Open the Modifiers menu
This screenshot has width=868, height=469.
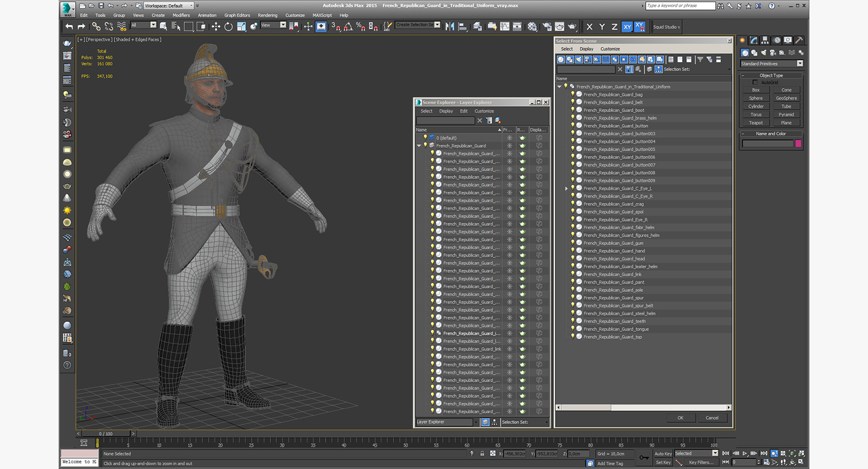(x=181, y=15)
